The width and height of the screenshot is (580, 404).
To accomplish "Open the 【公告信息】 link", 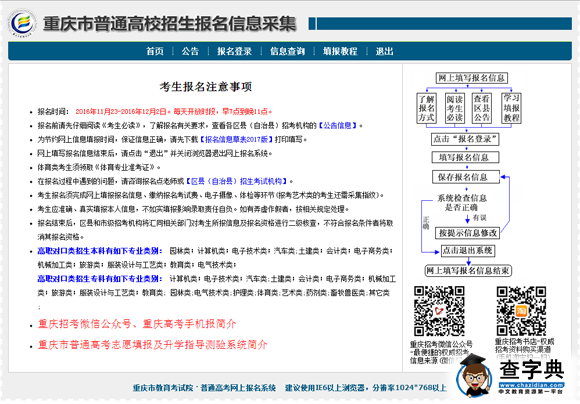I will click(x=338, y=125).
